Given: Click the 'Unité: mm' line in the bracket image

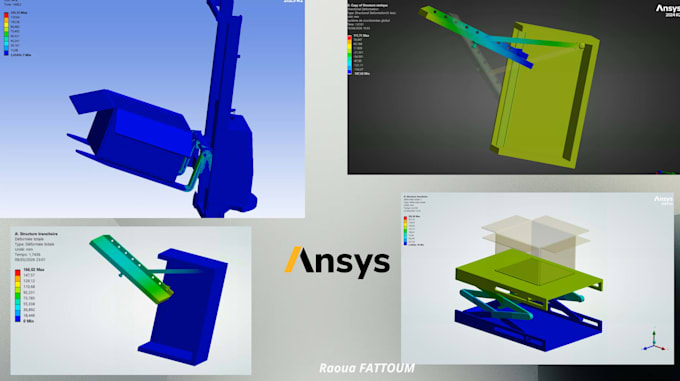Looking at the screenshot, I should pyautogui.click(x=24, y=249).
